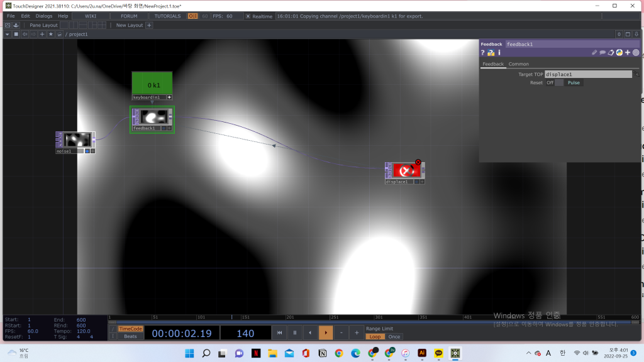This screenshot has width=644, height=362.
Task: Play the timeline forward
Action: (326, 333)
